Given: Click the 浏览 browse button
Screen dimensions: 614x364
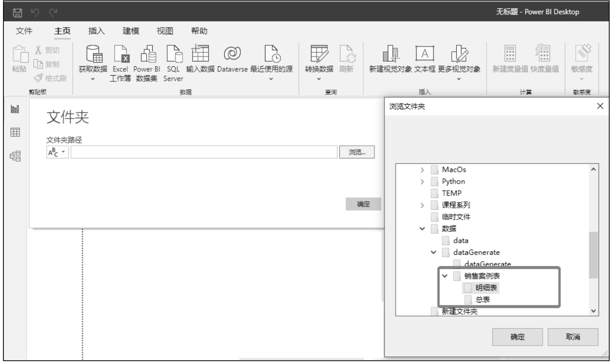Looking at the screenshot, I should click(357, 152).
